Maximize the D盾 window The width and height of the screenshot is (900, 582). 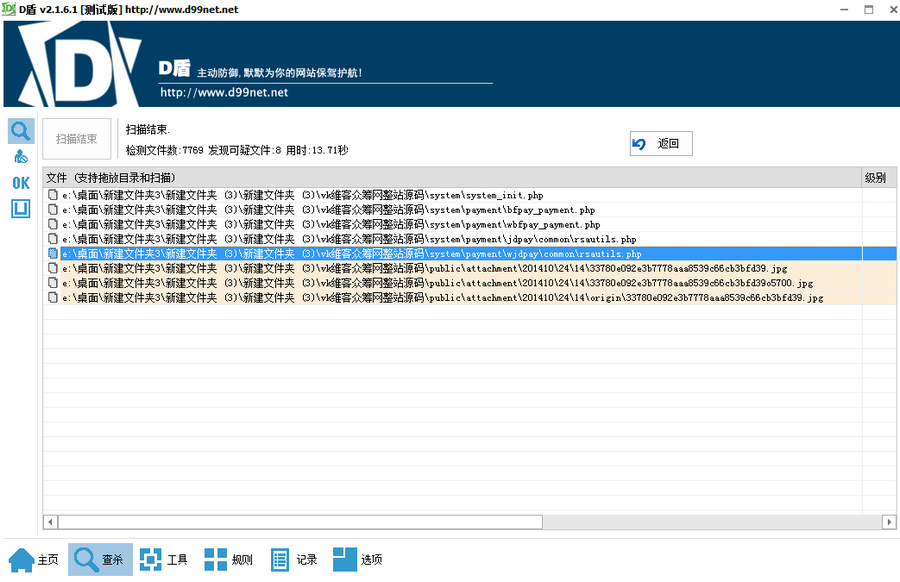(869, 10)
